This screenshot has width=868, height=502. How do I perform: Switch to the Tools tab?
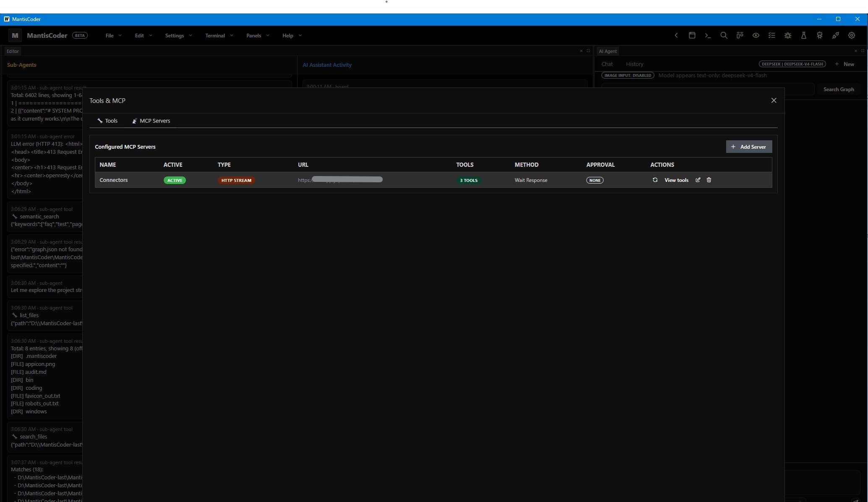(x=107, y=121)
